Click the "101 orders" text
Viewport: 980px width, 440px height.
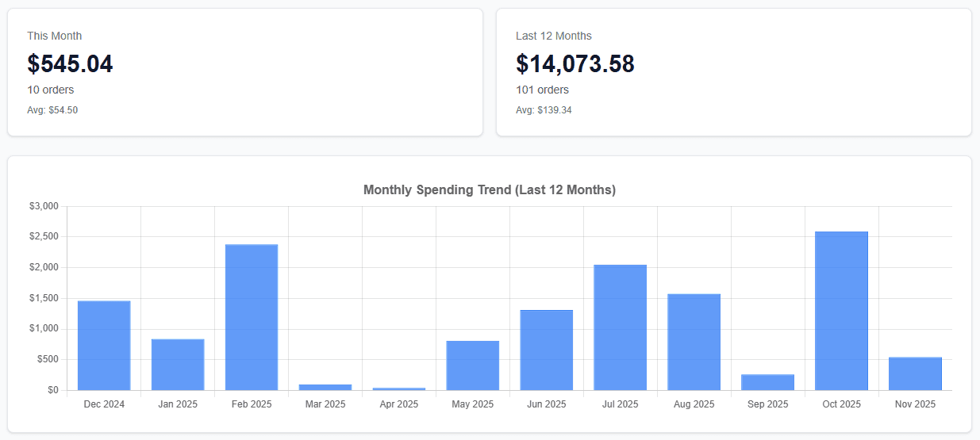coord(542,90)
